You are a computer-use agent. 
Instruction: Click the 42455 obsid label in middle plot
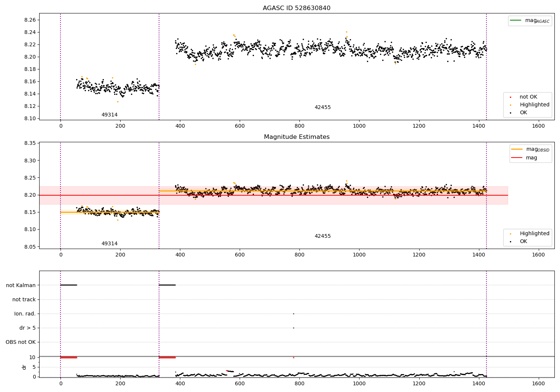tap(323, 236)
